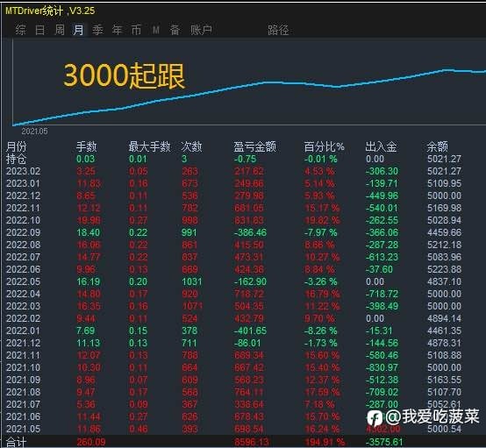Viewport: 486px width, 448px height.
Task: Select the 持仓 row label
Action: [16, 159]
